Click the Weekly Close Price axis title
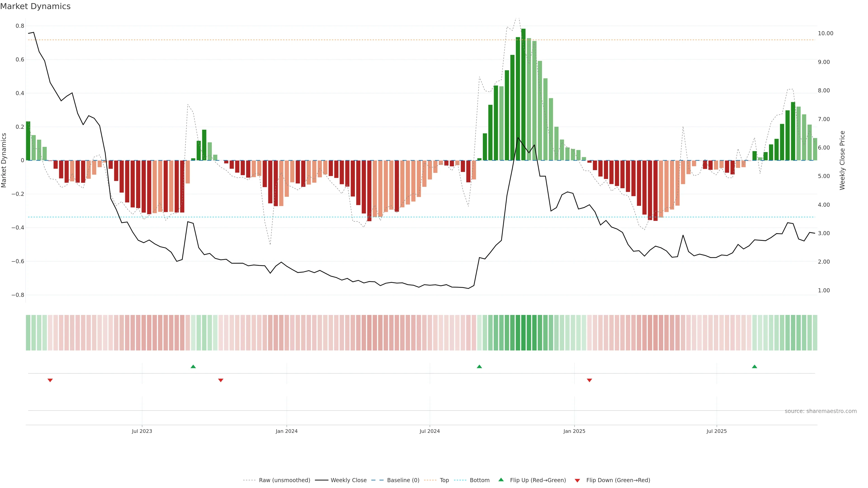 point(842,160)
